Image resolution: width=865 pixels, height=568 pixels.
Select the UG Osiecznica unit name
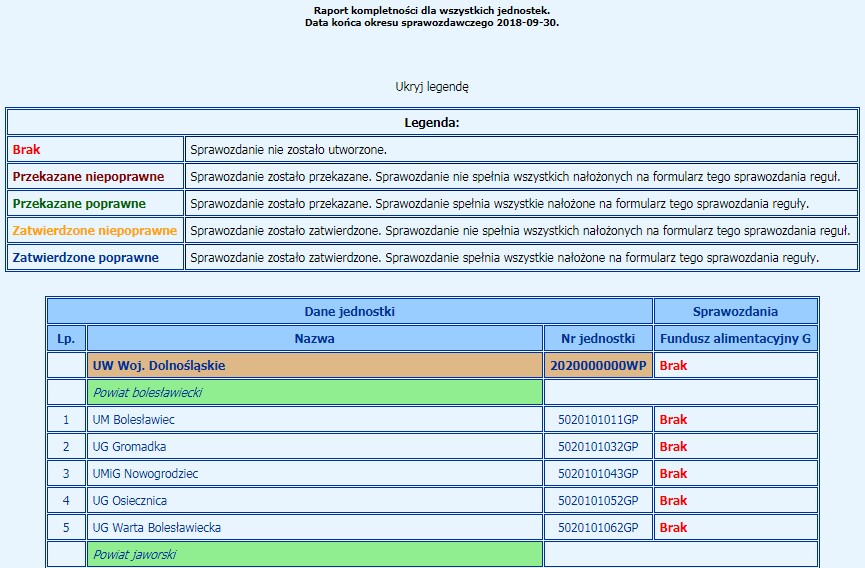pyautogui.click(x=130, y=501)
